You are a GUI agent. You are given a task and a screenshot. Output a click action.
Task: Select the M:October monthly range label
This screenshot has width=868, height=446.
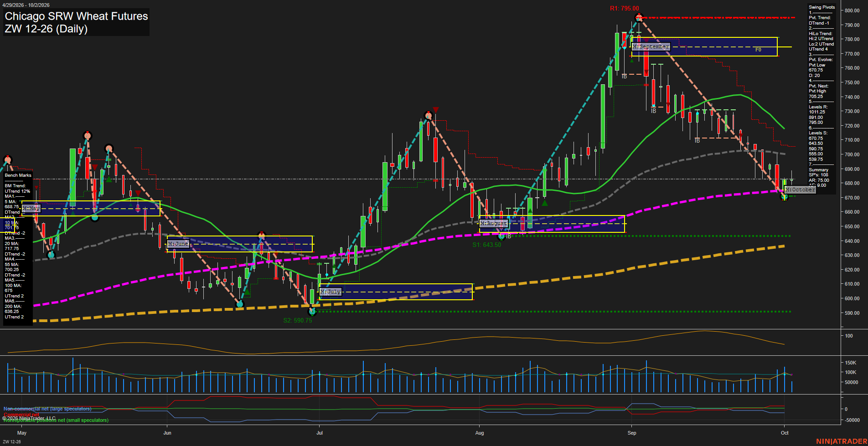click(800, 190)
